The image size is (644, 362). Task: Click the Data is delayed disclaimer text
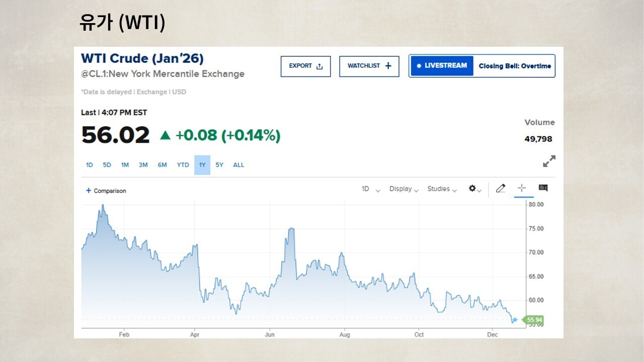pyautogui.click(x=133, y=92)
